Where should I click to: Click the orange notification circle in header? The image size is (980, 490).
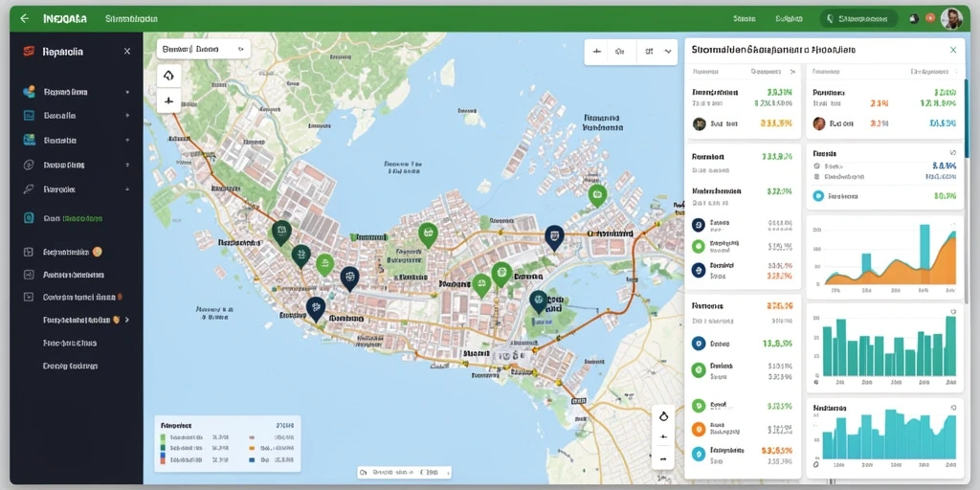[x=930, y=19]
